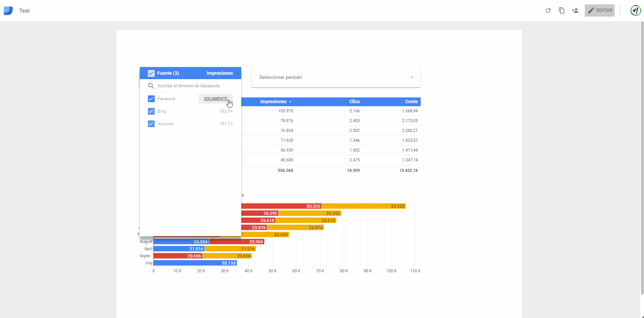The width and height of the screenshot is (644, 318).
Task: Uncheck the Bing checkbox
Action: (x=151, y=111)
